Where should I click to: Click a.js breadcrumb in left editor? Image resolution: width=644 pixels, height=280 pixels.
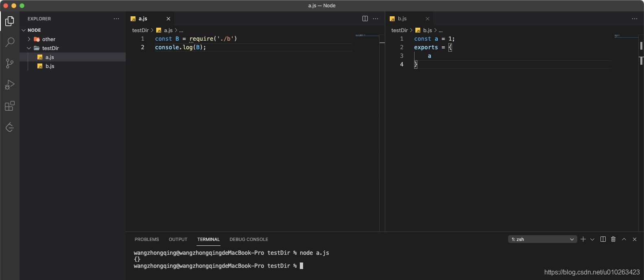(x=165, y=30)
